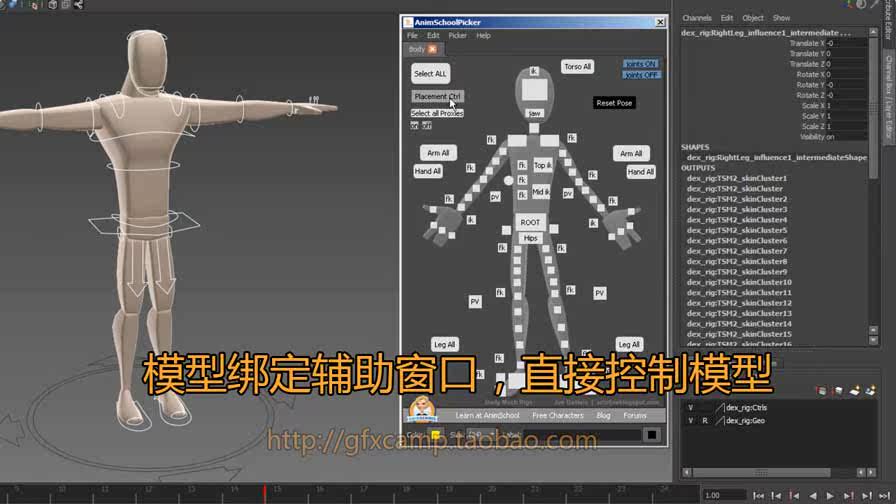Viewport: 896px width, 504px height.
Task: Click the Translate X value field
Action: 846,43
